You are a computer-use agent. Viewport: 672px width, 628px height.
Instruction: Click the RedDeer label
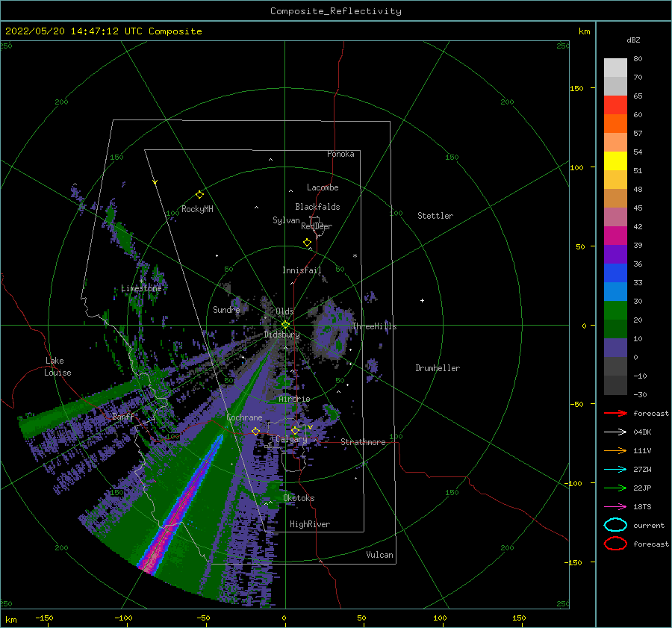(317, 226)
